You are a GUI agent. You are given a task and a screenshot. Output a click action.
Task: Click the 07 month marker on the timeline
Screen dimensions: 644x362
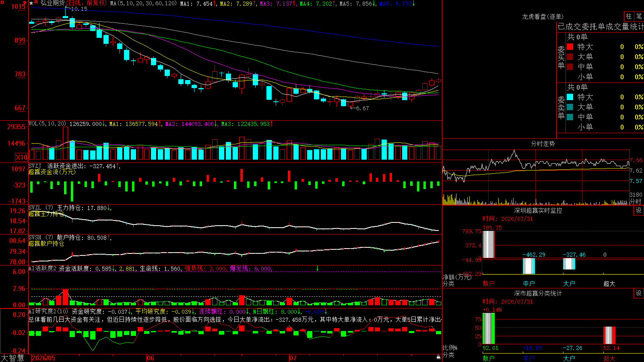pos(293,358)
